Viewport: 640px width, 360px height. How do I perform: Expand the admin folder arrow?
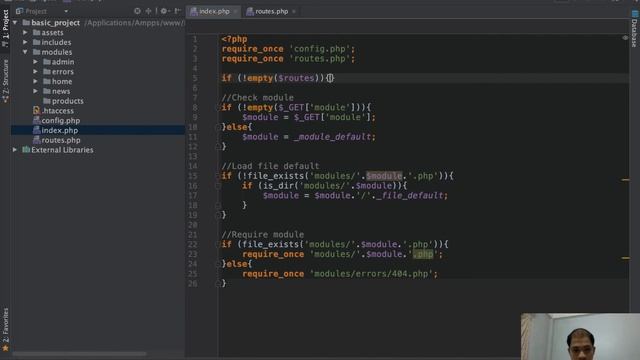[36, 62]
